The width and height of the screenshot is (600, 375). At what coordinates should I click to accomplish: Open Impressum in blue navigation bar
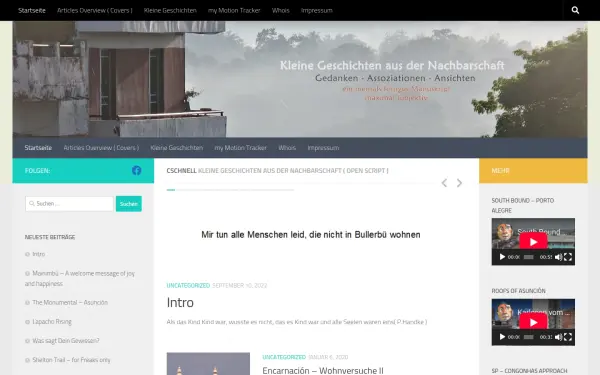pyautogui.click(x=323, y=148)
